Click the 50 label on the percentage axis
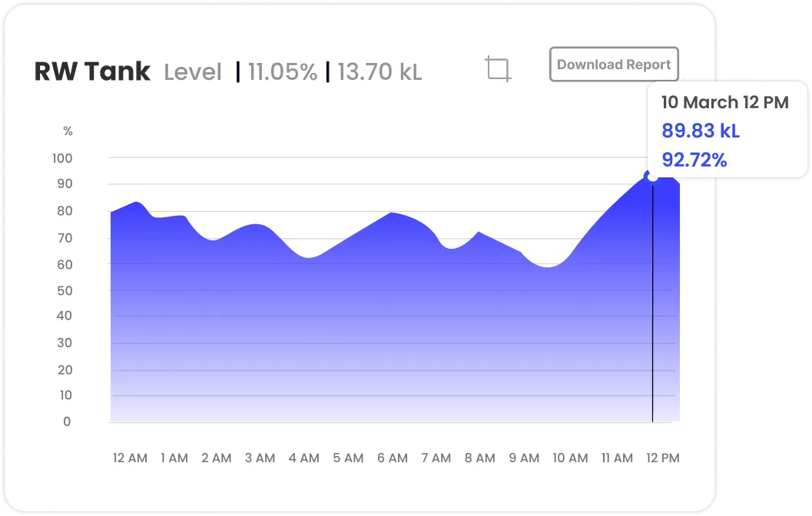 pyautogui.click(x=65, y=290)
